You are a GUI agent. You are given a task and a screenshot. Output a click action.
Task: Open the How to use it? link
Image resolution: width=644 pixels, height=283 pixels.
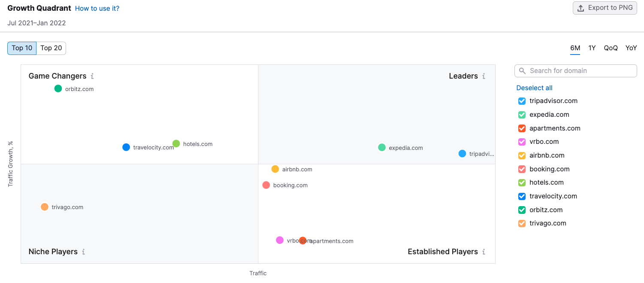pyautogui.click(x=97, y=9)
